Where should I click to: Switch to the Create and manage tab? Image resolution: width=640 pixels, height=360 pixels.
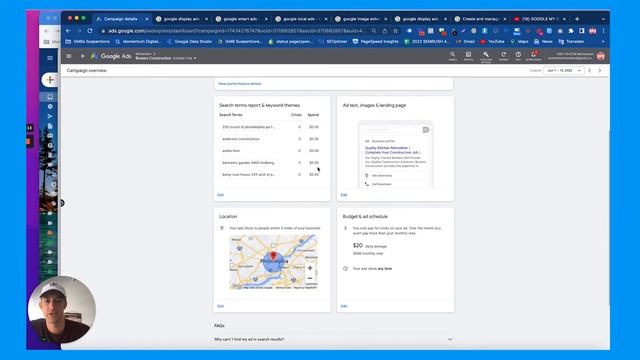479,19
